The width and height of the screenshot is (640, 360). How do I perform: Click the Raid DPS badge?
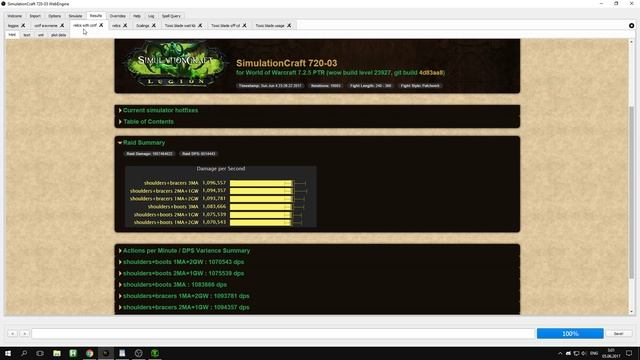[x=198, y=154]
